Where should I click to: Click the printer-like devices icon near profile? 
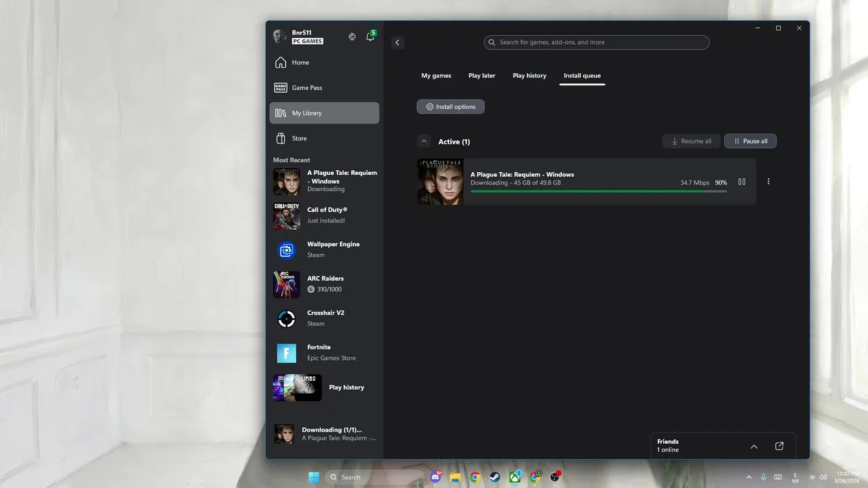tap(352, 37)
